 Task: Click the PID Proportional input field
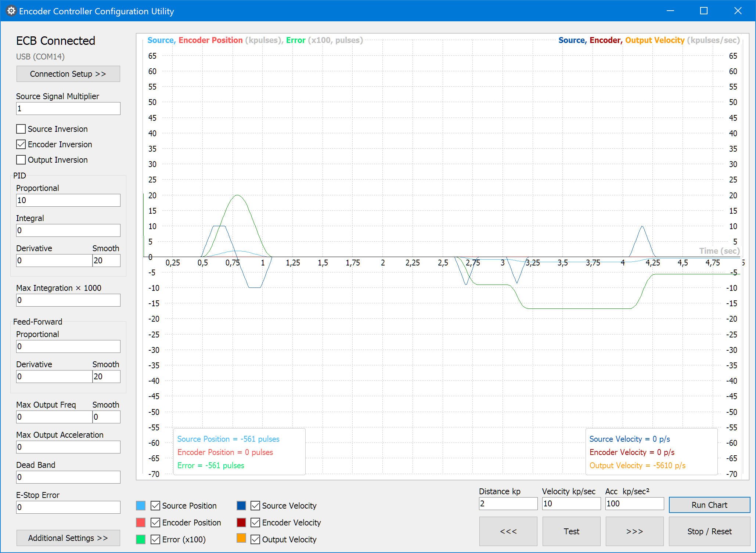tap(68, 200)
